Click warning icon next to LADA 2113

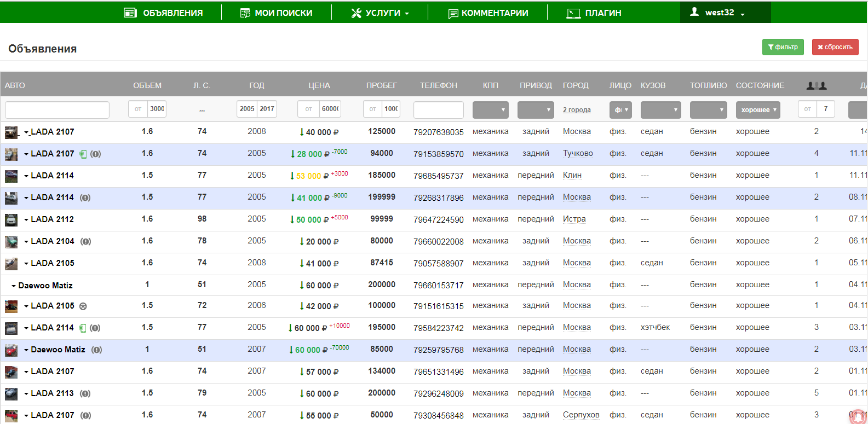coord(85,393)
